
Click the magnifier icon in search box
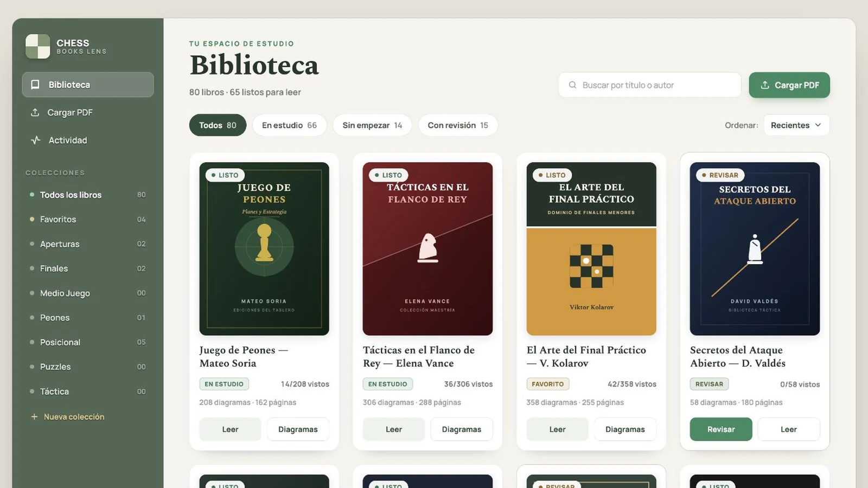572,85
